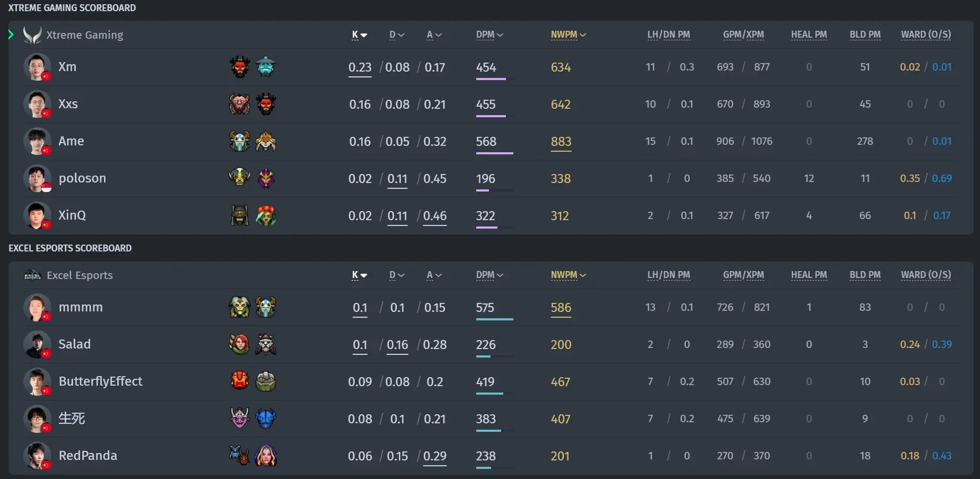Image resolution: width=980 pixels, height=479 pixels.
Task: Sort Excel Esports table by assists (A)
Action: (x=434, y=275)
